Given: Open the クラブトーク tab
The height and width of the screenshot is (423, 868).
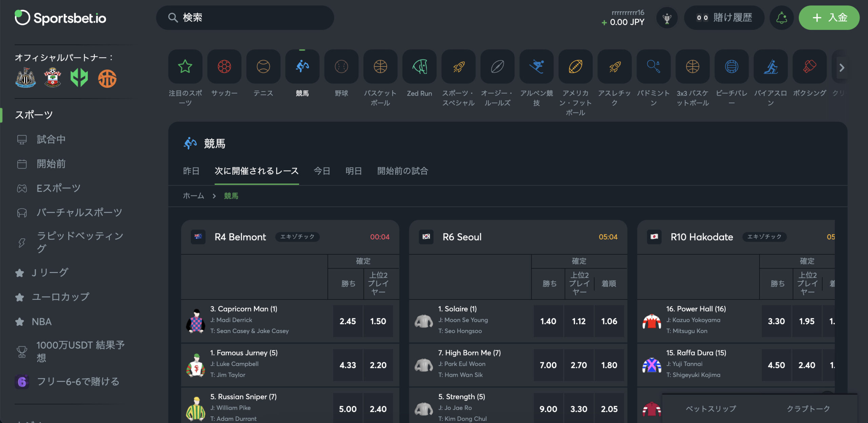Looking at the screenshot, I should click(808, 408).
